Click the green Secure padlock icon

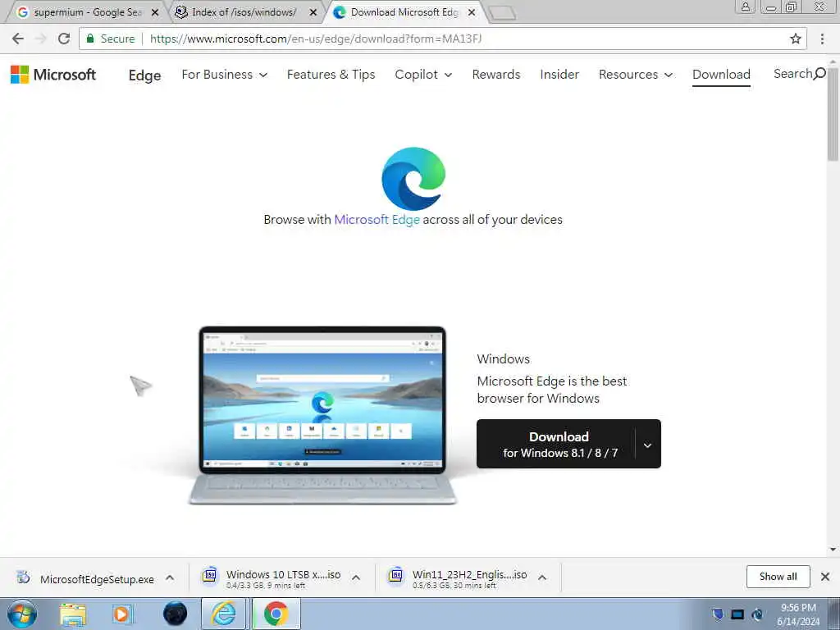click(90, 39)
